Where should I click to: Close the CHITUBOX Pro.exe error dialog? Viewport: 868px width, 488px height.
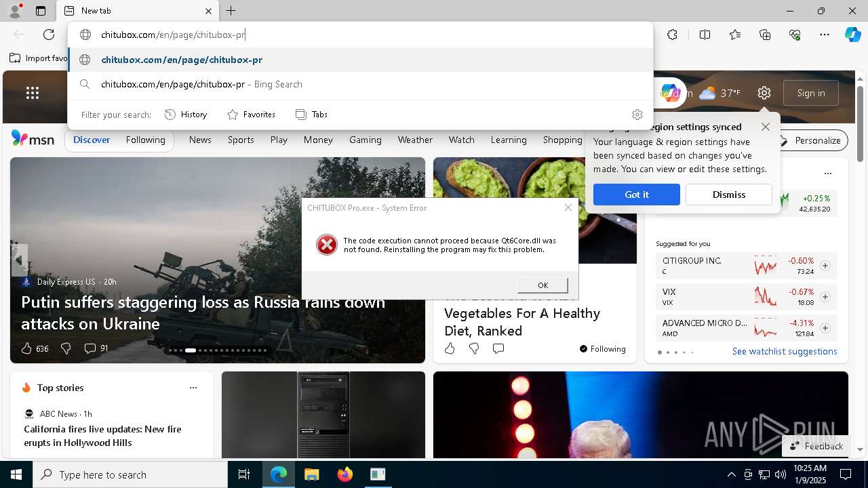coord(568,207)
